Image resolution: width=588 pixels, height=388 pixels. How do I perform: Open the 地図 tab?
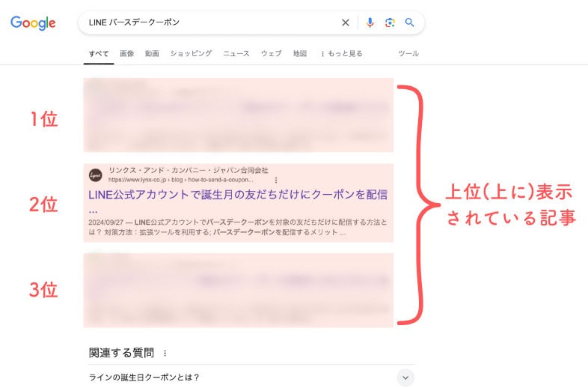(300, 54)
